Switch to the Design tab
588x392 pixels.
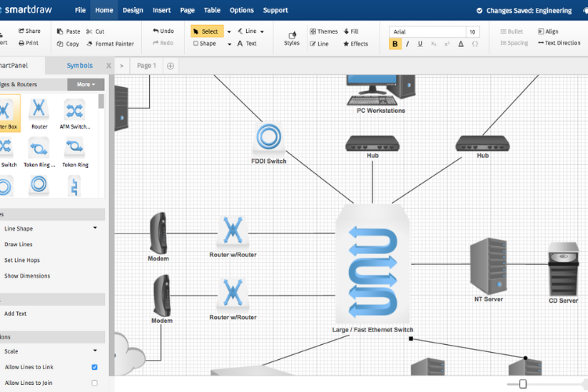132,10
